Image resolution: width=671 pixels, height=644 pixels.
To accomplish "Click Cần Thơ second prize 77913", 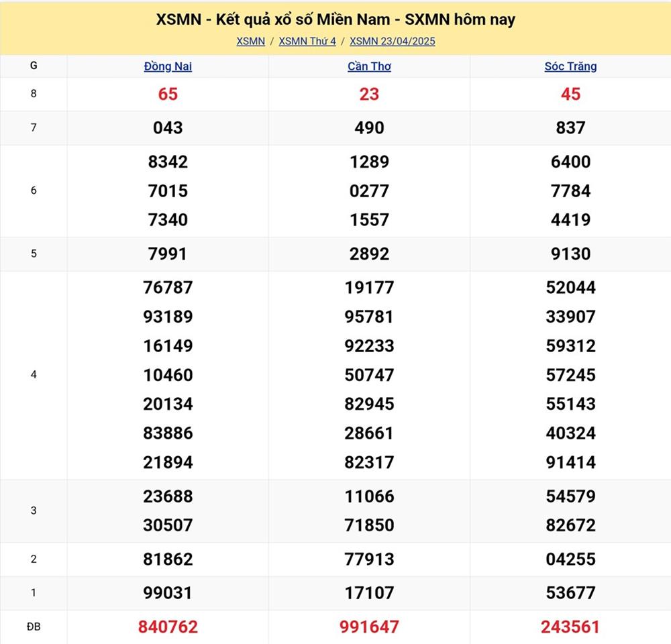I will 369,559.
